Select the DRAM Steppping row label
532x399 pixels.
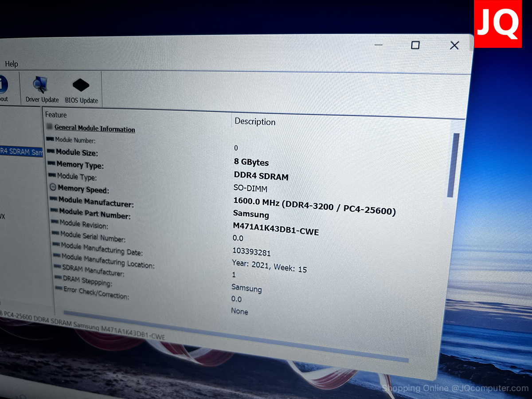click(x=88, y=281)
